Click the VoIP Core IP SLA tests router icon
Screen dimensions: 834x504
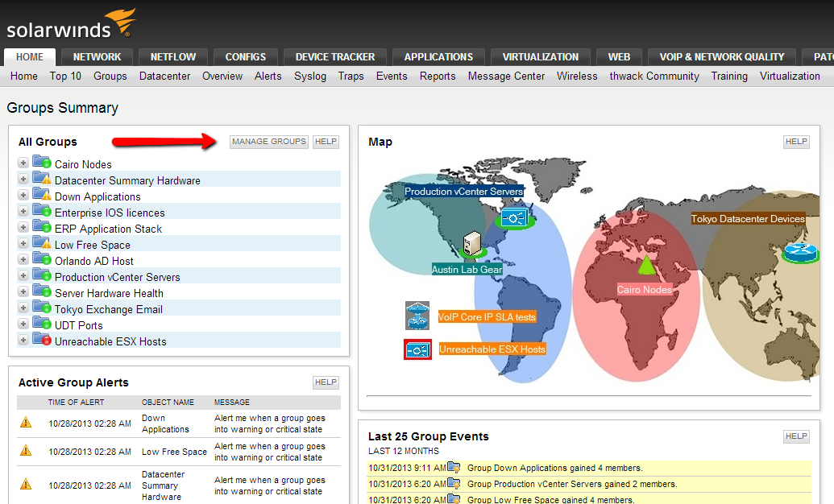pos(417,316)
